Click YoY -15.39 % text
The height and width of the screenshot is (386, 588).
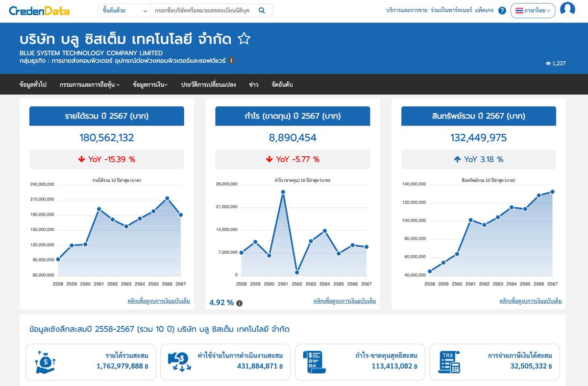(112, 159)
